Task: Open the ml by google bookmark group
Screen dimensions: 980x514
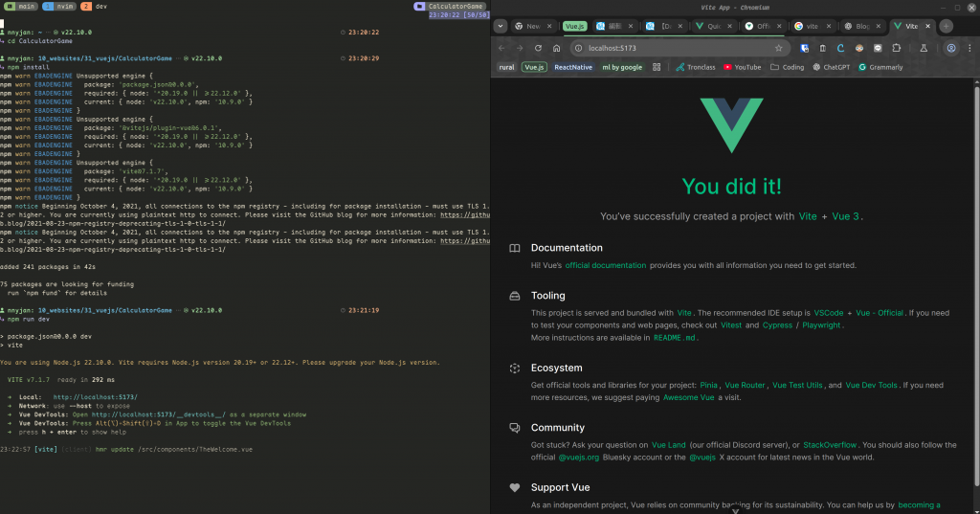Action: coord(622,67)
